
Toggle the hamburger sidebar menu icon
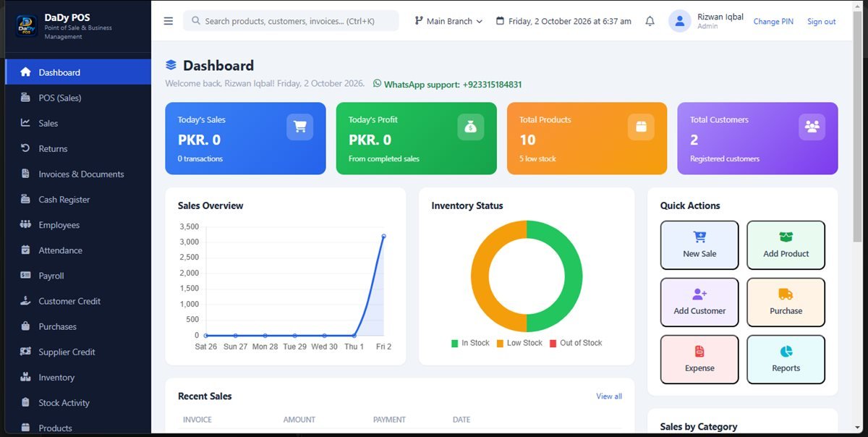pyautogui.click(x=169, y=21)
